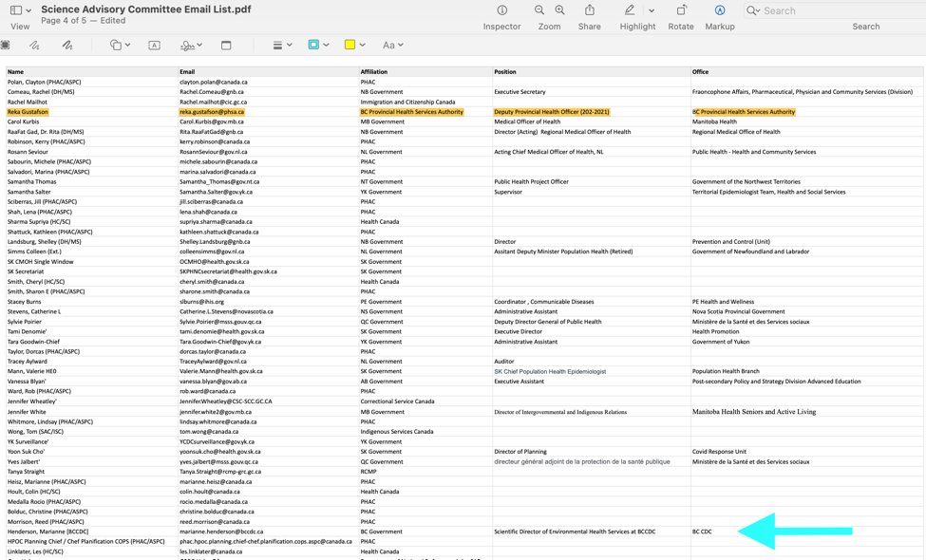Click the Office column header

tap(700, 72)
